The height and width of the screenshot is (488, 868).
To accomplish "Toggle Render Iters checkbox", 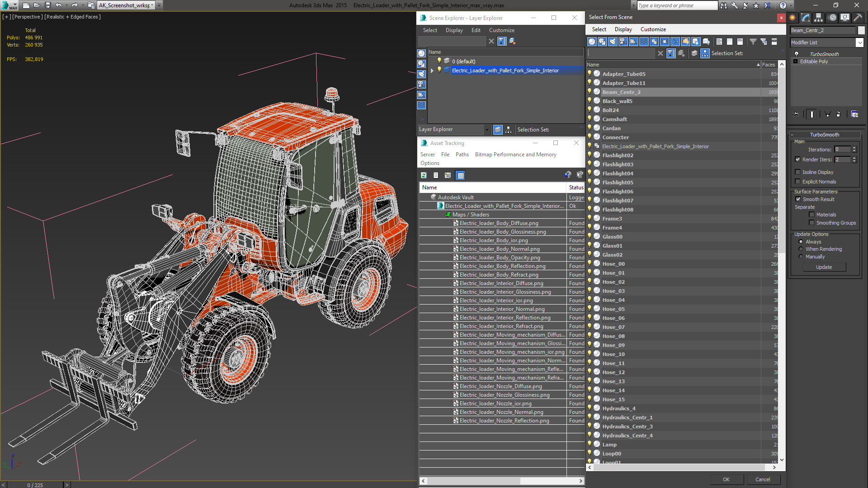I will [x=797, y=159].
